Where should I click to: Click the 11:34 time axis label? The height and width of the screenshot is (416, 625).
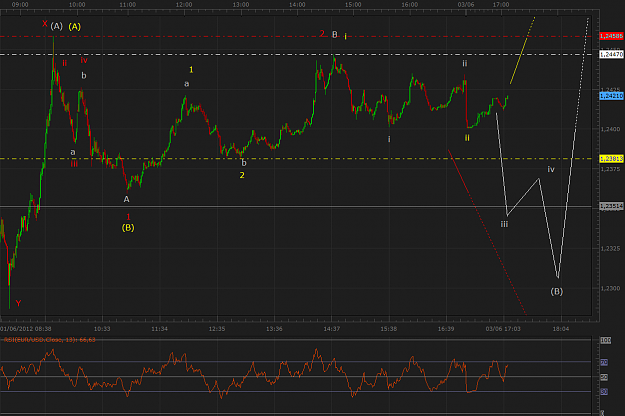coord(159,329)
